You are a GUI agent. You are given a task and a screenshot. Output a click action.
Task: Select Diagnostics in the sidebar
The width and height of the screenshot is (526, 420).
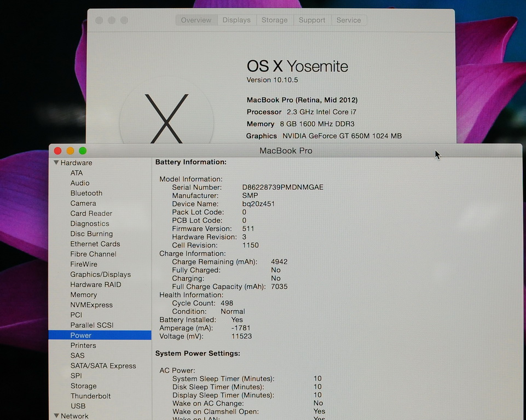[90, 224]
